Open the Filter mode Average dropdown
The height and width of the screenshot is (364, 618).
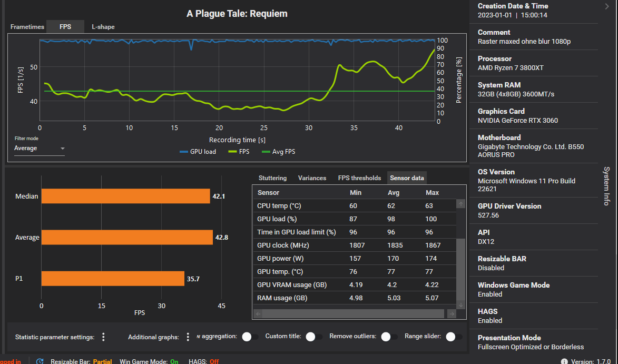(x=40, y=149)
